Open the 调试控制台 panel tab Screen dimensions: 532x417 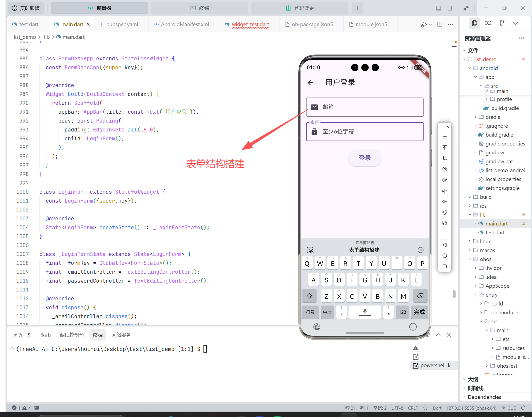coord(72,335)
